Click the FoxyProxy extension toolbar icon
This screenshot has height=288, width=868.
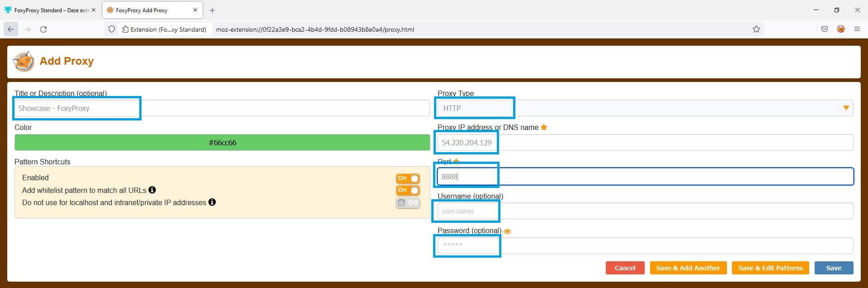click(841, 29)
